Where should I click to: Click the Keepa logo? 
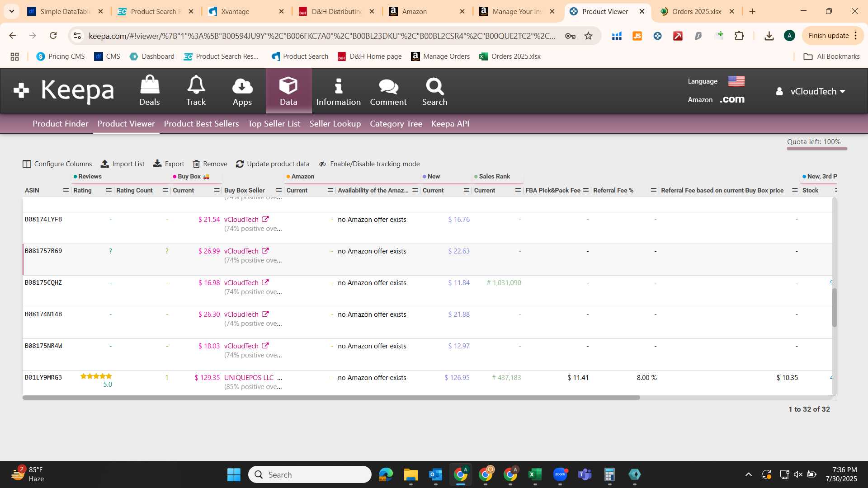[64, 90]
